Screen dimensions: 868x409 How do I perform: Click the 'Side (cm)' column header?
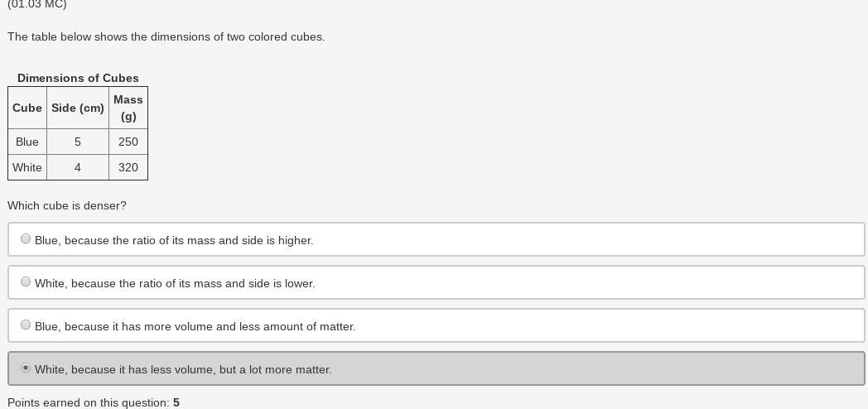78,108
